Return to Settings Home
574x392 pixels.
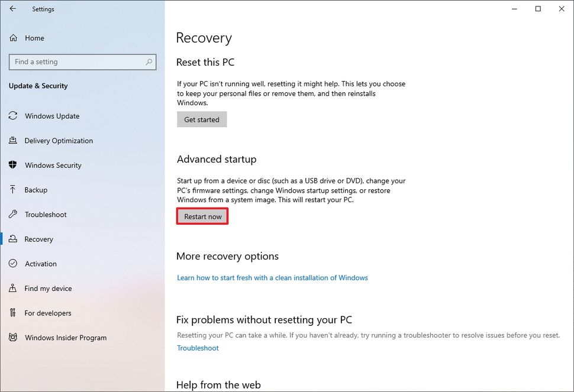(35, 38)
